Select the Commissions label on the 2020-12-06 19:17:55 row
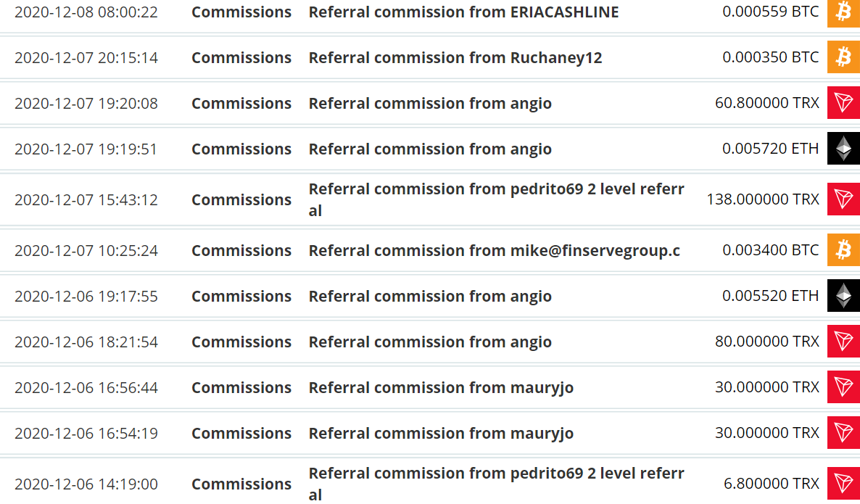This screenshot has height=504, width=860. pyautogui.click(x=241, y=296)
